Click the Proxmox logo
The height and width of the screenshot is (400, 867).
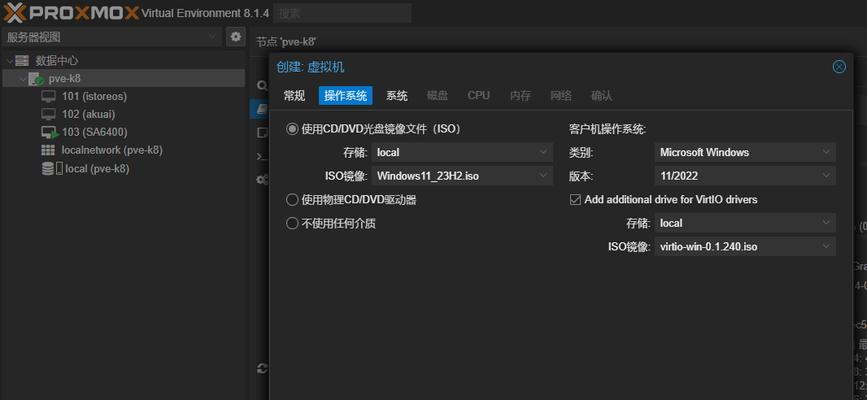pyautogui.click(x=71, y=12)
